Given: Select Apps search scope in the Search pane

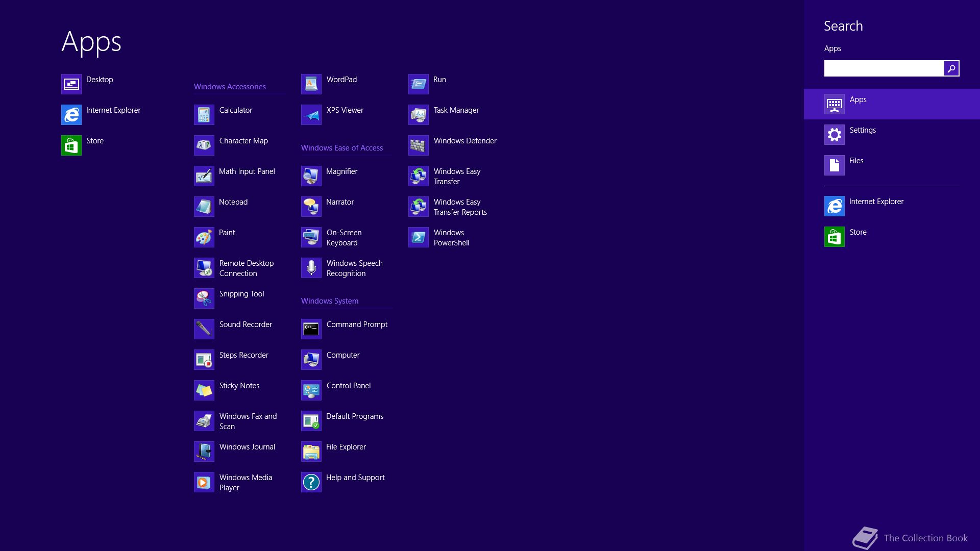Looking at the screenshot, I should pyautogui.click(x=892, y=104).
